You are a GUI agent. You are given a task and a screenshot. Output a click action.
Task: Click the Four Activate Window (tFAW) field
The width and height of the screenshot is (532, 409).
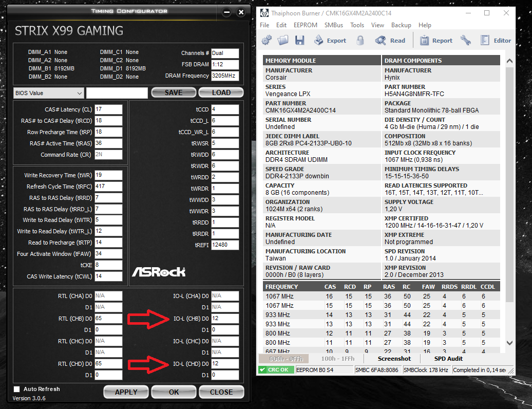pyautogui.click(x=108, y=253)
